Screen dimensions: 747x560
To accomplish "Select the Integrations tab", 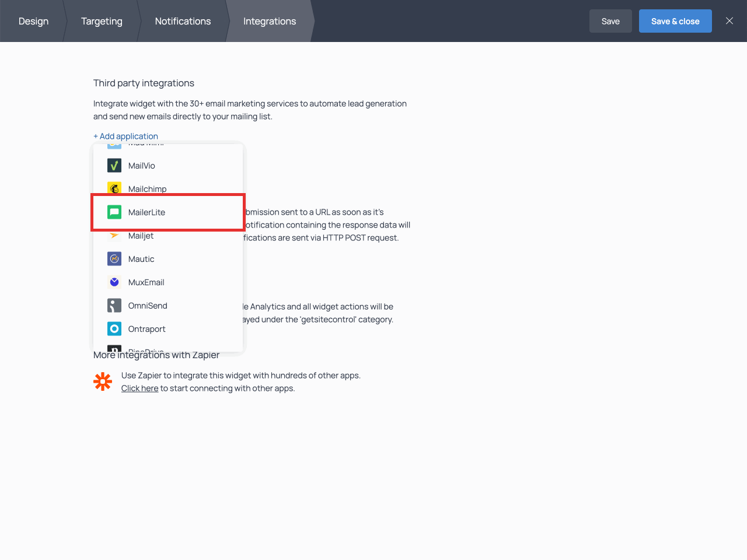I will click(269, 21).
